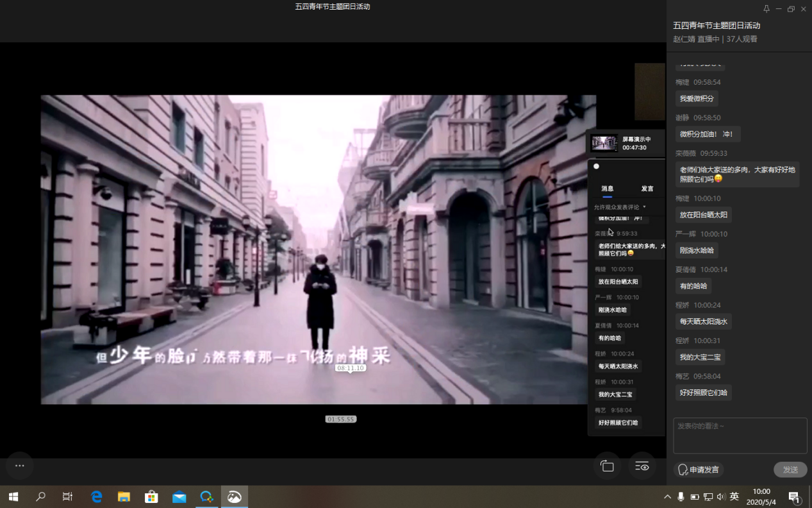
Task: Open the DingTalk taskbar icon
Action: point(206,496)
